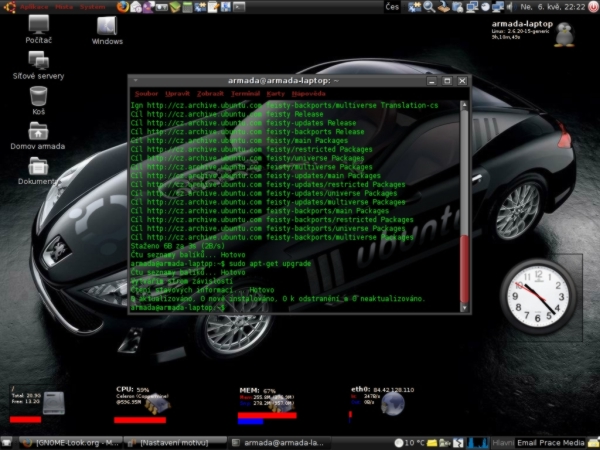The width and height of the screenshot is (600, 450).
Task: Switch to GNOME-Look.org taskbar window
Action: click(x=70, y=443)
